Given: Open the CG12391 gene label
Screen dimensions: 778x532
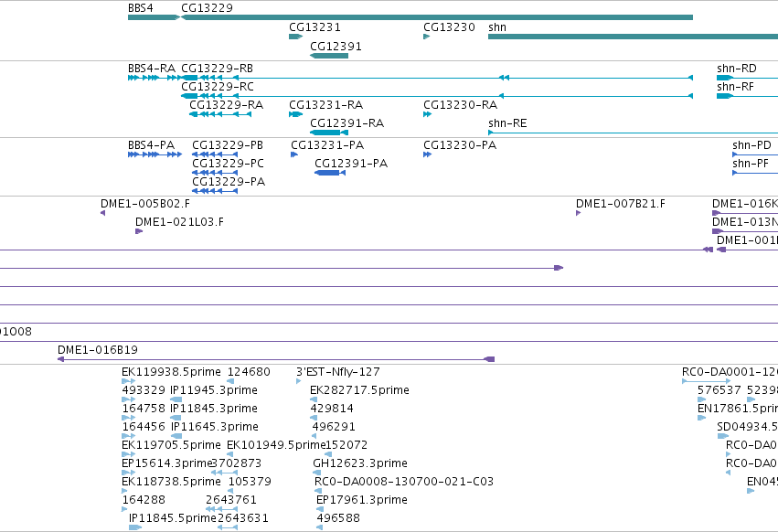Looking at the screenshot, I should pos(336,47).
